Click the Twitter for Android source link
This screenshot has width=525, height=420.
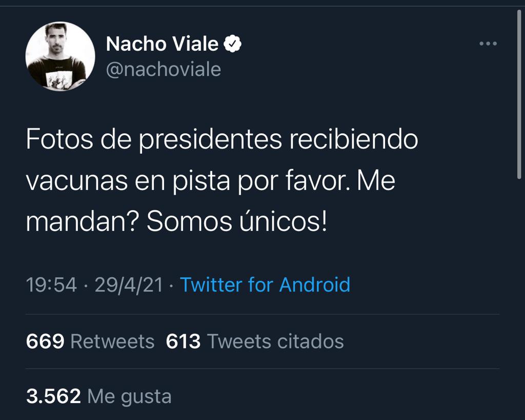click(265, 284)
